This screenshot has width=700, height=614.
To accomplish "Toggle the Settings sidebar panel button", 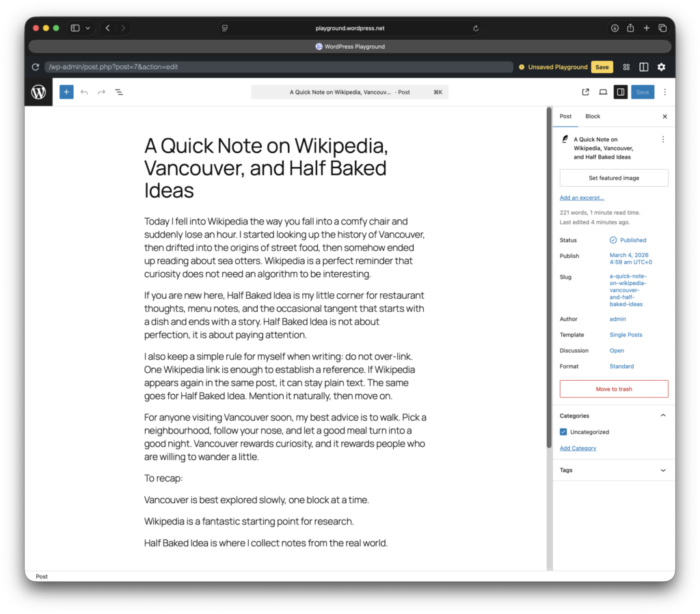I will click(x=620, y=92).
